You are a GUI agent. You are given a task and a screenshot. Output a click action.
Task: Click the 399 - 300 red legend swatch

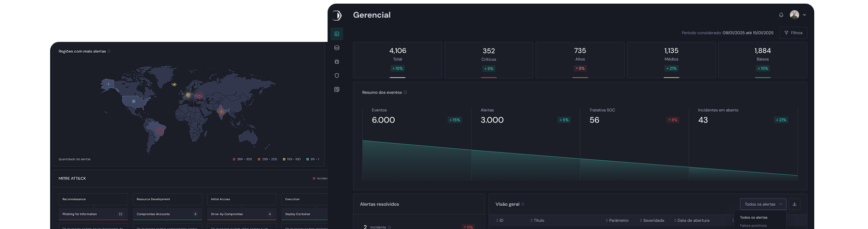tap(234, 159)
